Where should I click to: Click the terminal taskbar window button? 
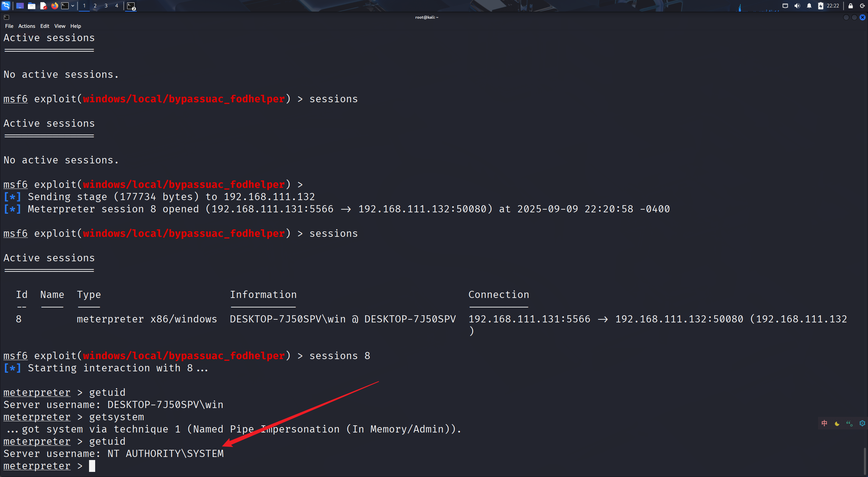pos(131,6)
